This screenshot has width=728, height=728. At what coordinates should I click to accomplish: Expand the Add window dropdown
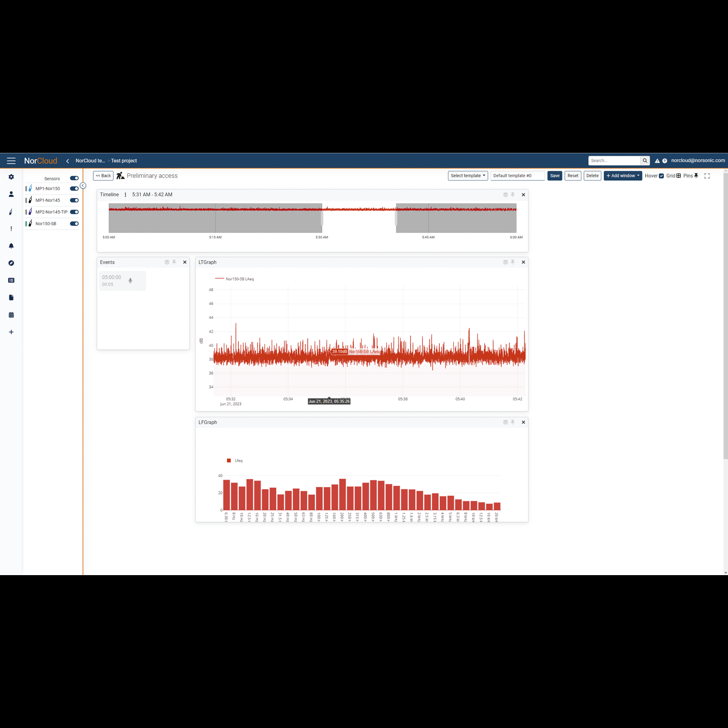(x=623, y=176)
